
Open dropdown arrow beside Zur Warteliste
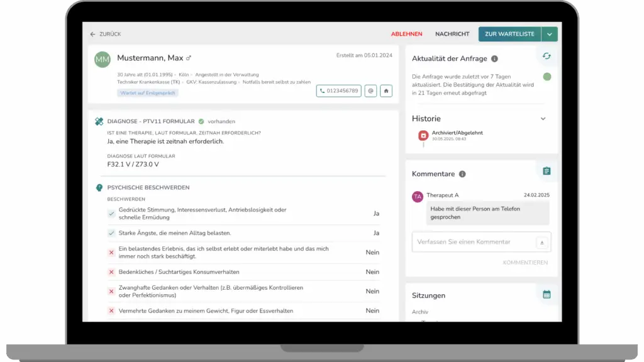click(x=550, y=35)
